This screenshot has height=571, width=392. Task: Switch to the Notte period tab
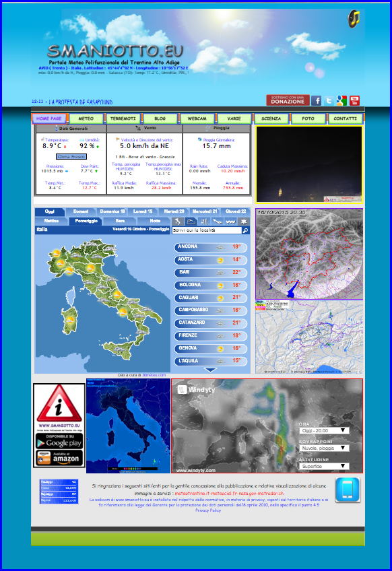point(155,221)
